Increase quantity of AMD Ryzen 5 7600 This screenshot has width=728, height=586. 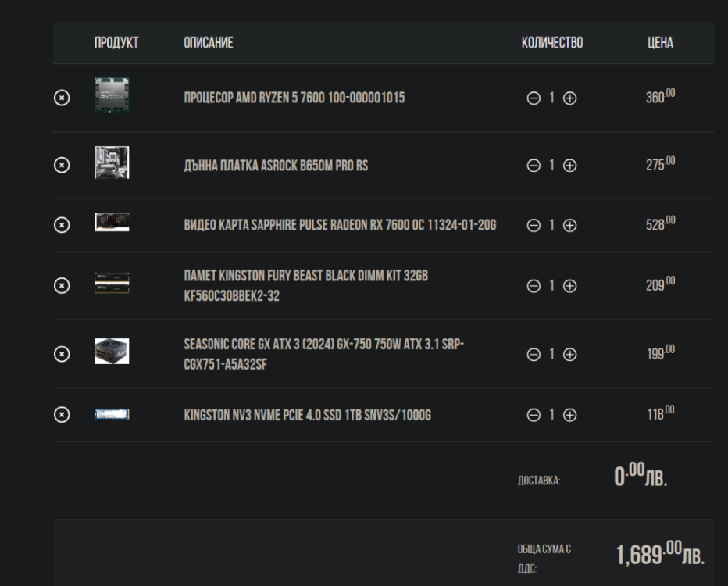569,98
